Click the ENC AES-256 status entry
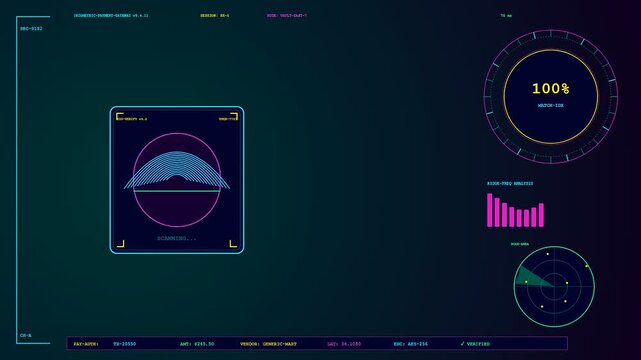The image size is (641, 360). 410,344
